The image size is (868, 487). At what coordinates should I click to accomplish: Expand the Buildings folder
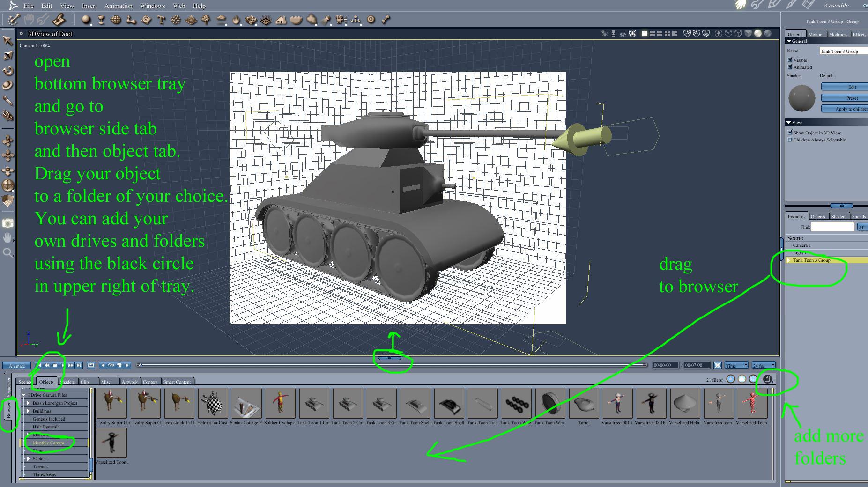point(29,411)
